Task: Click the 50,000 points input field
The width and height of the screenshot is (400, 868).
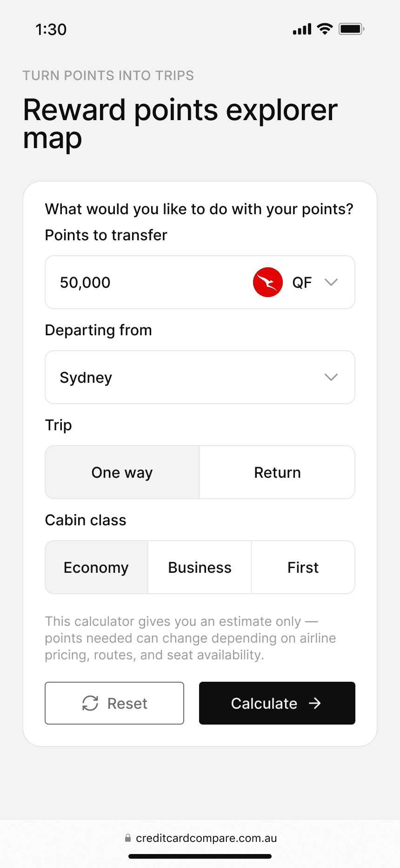Action: pos(140,282)
